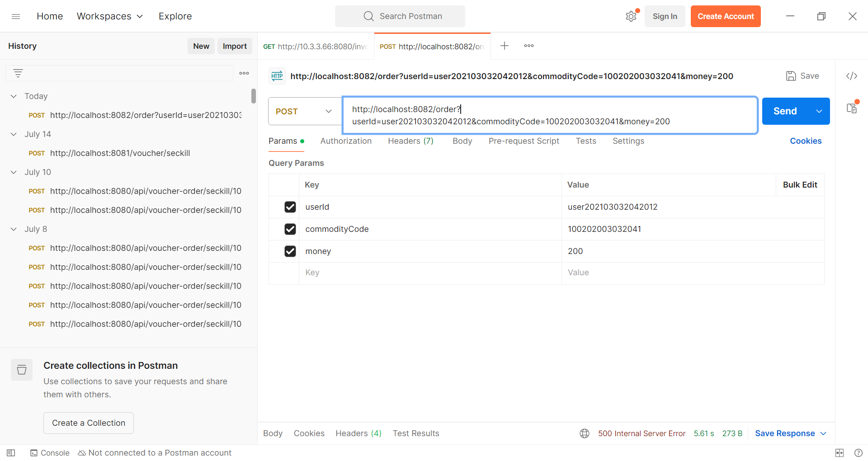This screenshot has width=868, height=461.
Task: Open the request Settings tab
Action: 628,141
